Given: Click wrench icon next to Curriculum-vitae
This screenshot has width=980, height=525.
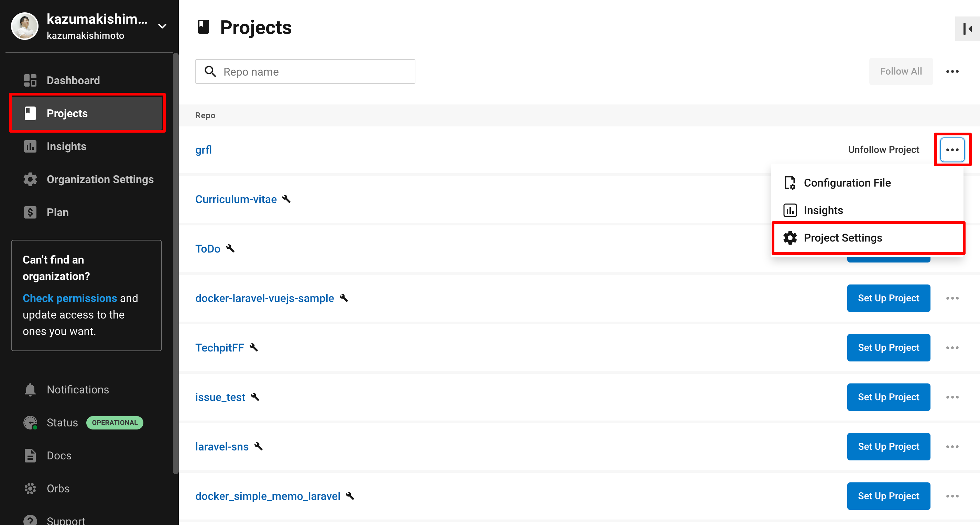Looking at the screenshot, I should (x=286, y=199).
